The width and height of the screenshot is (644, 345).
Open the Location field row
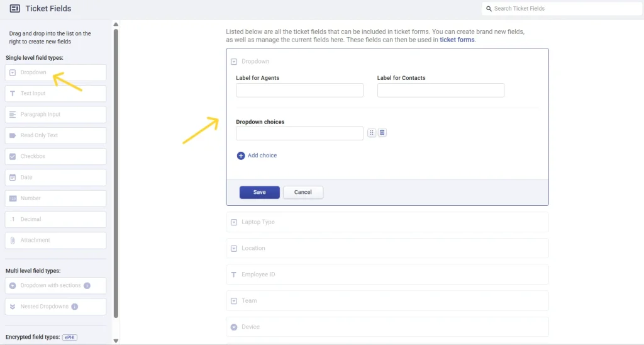point(387,249)
